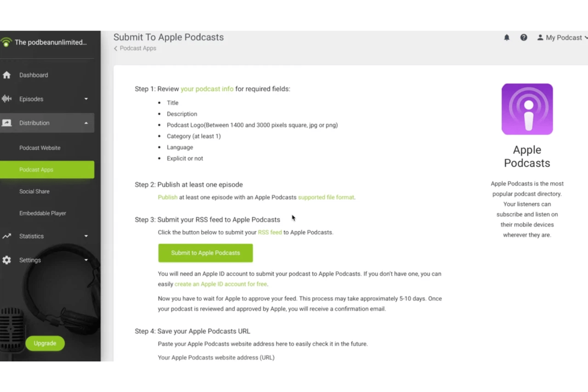The width and height of the screenshot is (588, 392).
Task: Click the Statistics trend line icon
Action: 6,236
